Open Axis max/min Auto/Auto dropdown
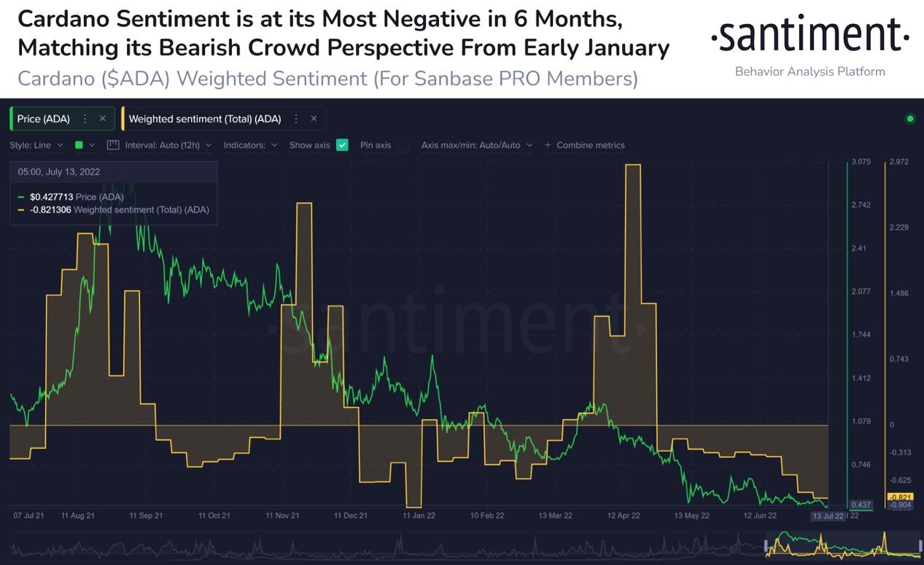This screenshot has height=565, width=924. point(477,145)
